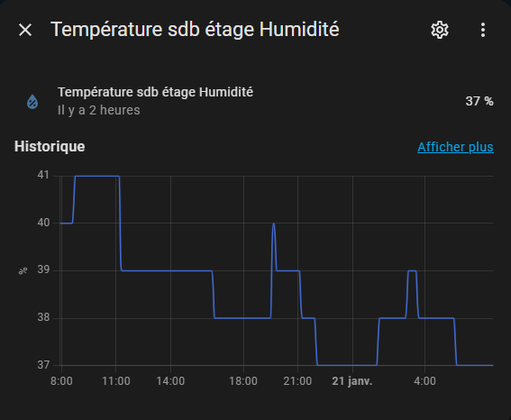
Task: Click the 'Il y a 2 heures' timestamp
Action: pos(99,110)
